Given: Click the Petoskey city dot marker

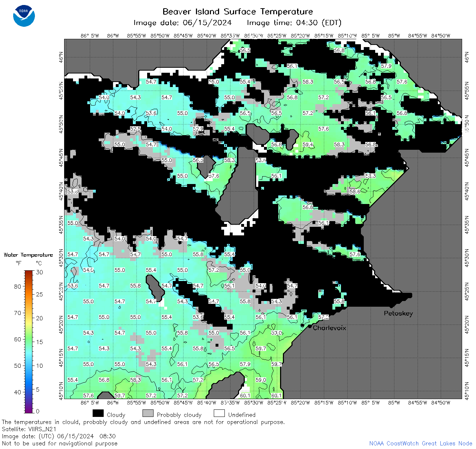Looking at the screenshot, I should tap(391, 306).
